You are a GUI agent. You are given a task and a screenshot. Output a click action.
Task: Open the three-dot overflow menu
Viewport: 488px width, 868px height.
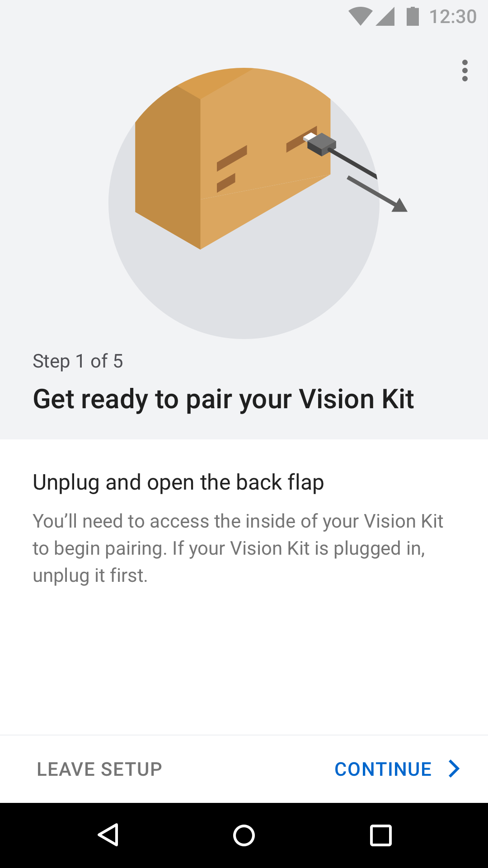point(465,71)
